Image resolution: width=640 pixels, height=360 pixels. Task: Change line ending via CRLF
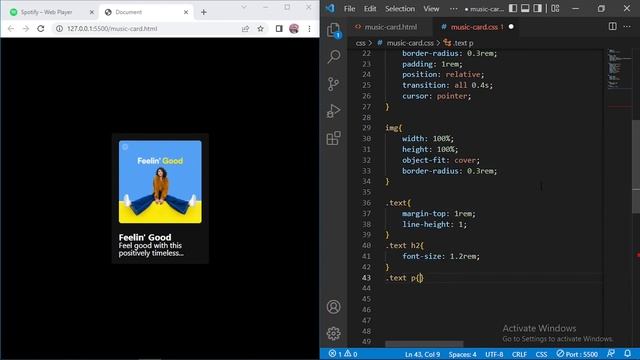(519, 354)
